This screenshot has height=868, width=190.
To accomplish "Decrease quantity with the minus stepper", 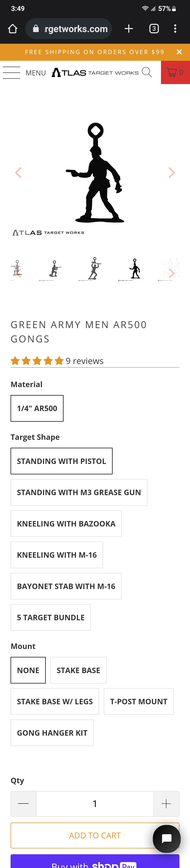I will pyautogui.click(x=23, y=804).
